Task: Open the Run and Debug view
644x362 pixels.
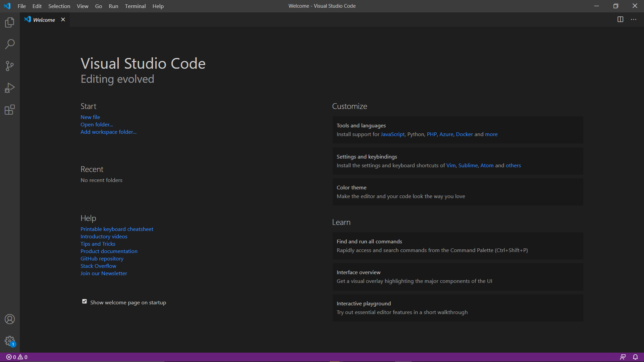Action: coord(10,88)
